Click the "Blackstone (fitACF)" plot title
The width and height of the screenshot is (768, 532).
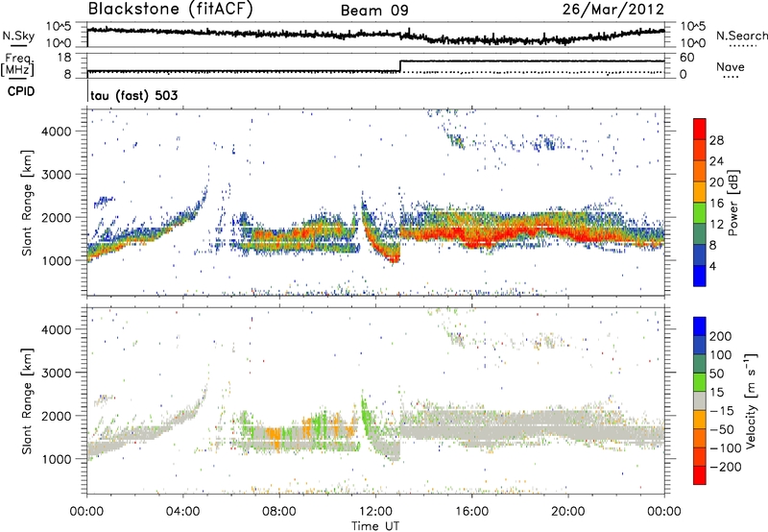[x=170, y=10]
